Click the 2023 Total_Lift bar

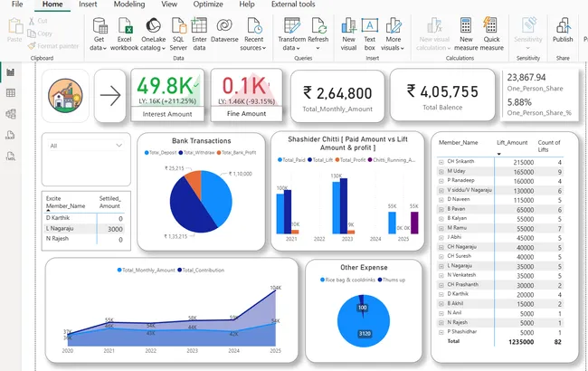coord(343,206)
